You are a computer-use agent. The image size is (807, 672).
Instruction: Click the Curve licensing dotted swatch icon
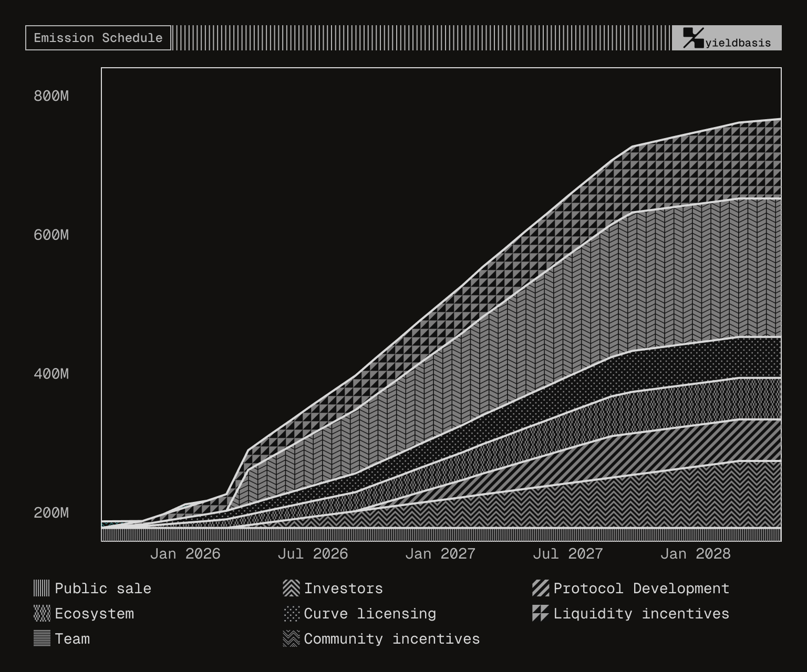(x=291, y=613)
